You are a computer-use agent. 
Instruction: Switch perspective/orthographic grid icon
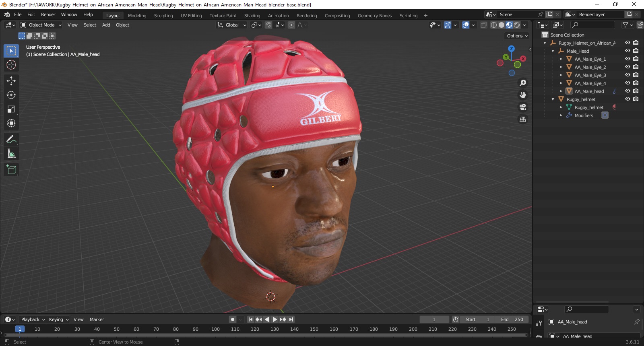[x=523, y=119]
